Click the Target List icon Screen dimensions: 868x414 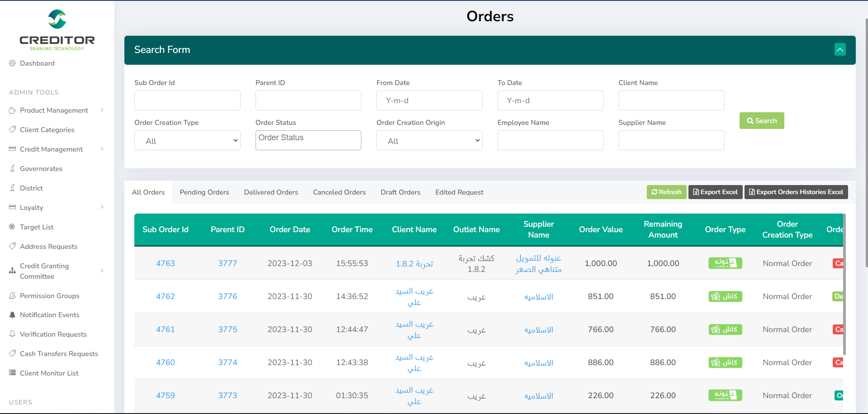point(12,227)
